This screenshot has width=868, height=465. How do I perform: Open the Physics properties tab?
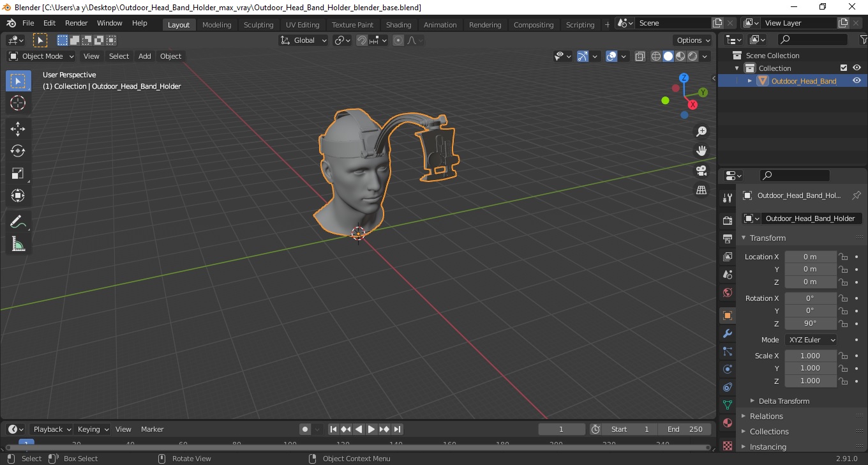tap(727, 369)
